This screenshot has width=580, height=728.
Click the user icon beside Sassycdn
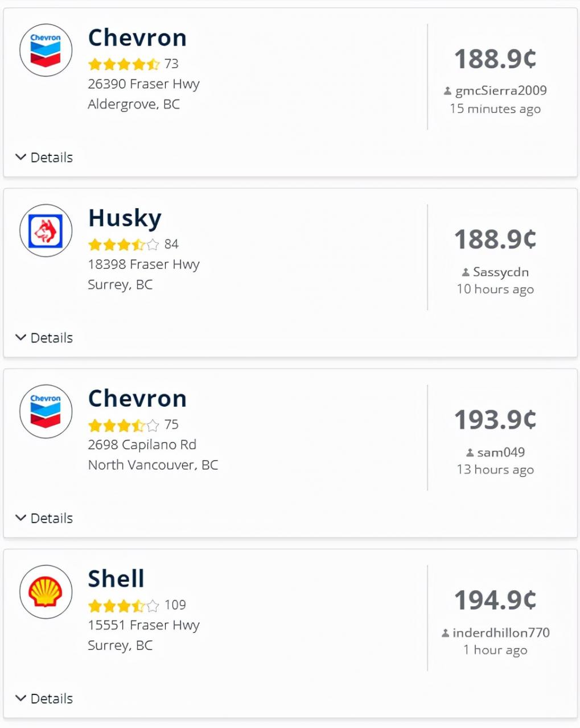[466, 272]
